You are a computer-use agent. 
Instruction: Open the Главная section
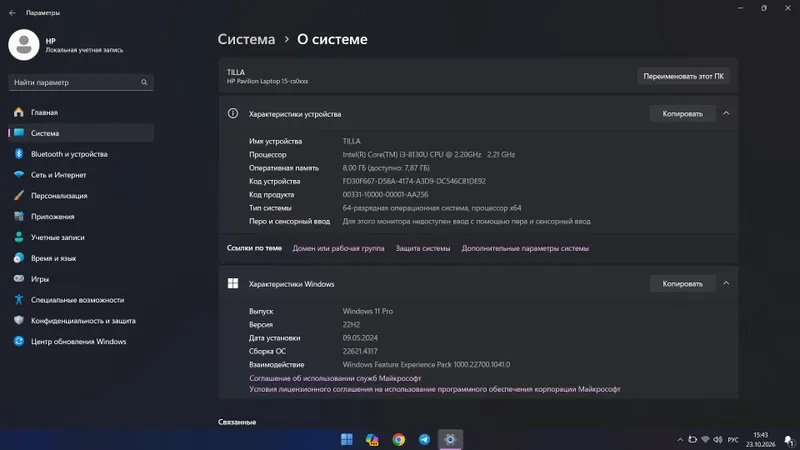[81, 112]
